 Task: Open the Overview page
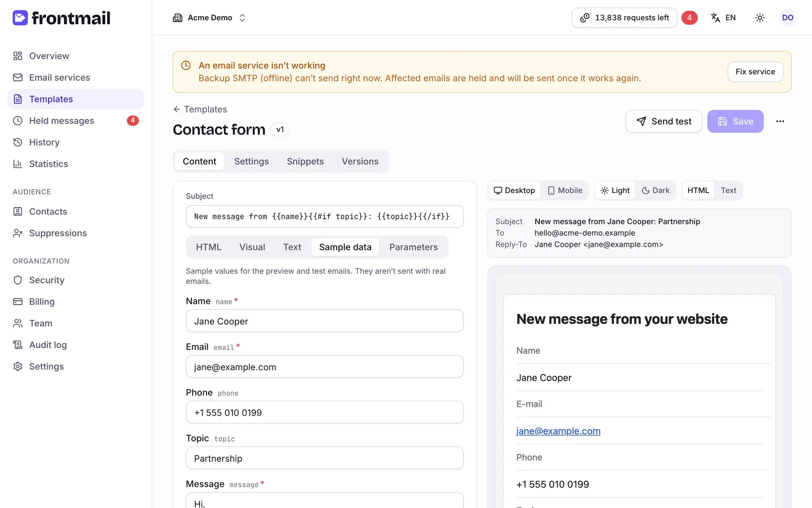point(76,56)
